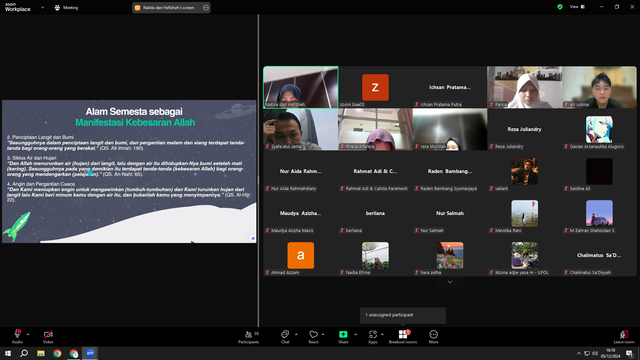Expand the arrow beside React
640x360 pixels.
tap(323, 334)
